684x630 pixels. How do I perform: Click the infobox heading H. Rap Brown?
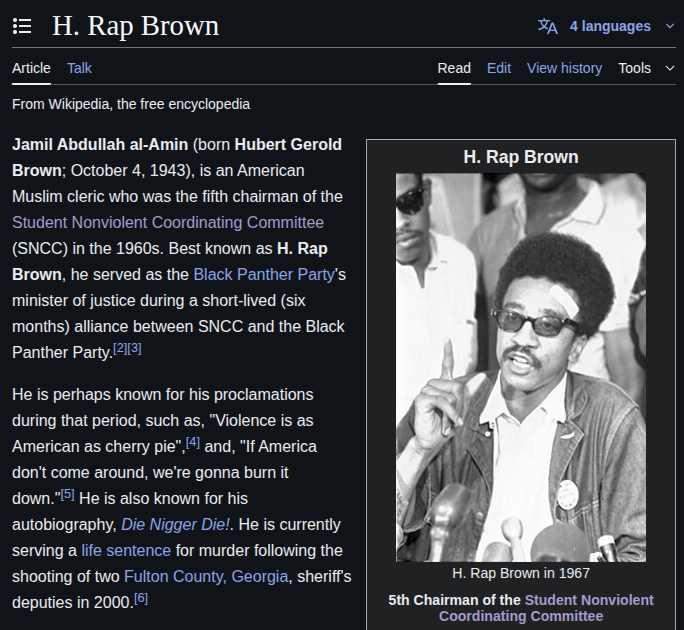point(521,157)
